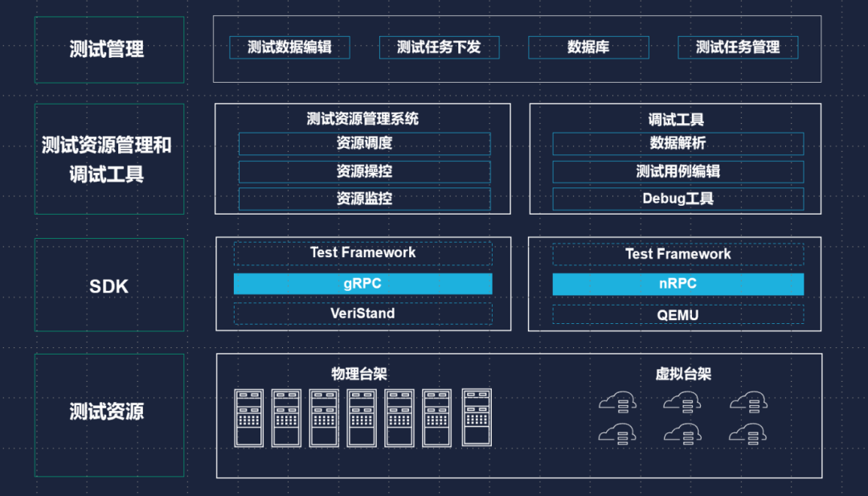Select the 资源调度 item
The height and width of the screenshot is (496, 868).
pos(364,144)
